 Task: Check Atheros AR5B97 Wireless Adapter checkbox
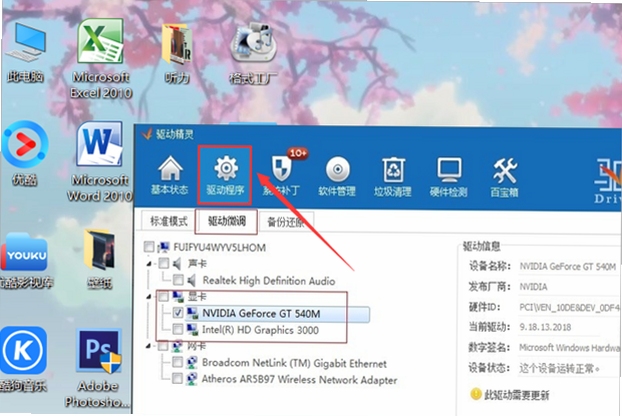pos(178,378)
